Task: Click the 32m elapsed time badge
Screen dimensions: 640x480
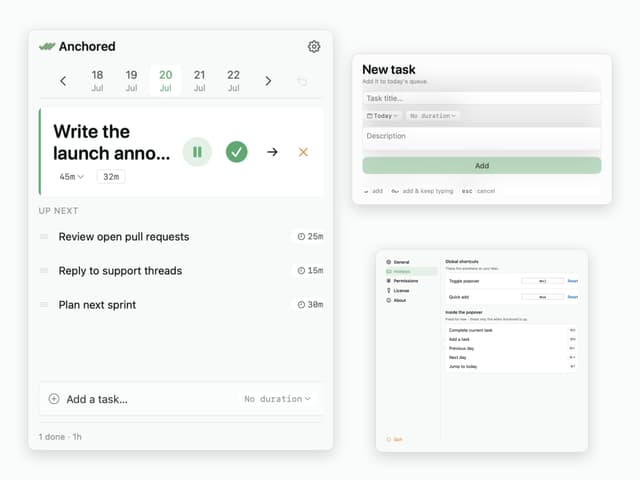Action: [x=111, y=177]
